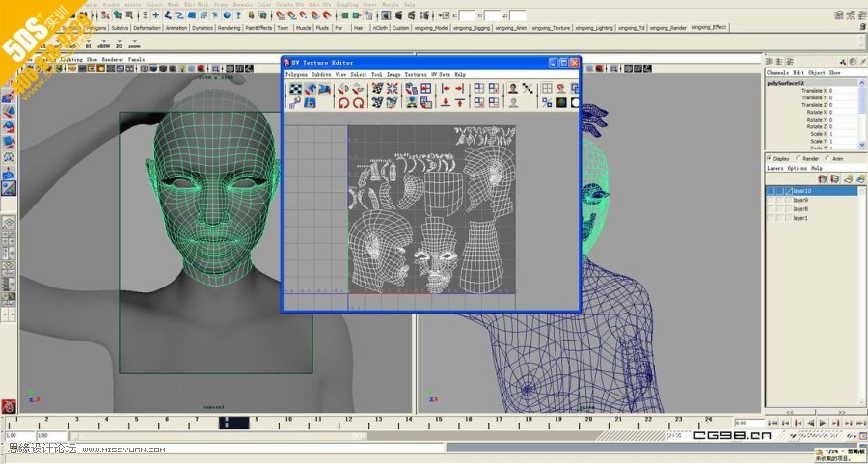Viewport: 868px width, 464px height.
Task: Switch to the Rendering shelf tab
Action: 229,28
